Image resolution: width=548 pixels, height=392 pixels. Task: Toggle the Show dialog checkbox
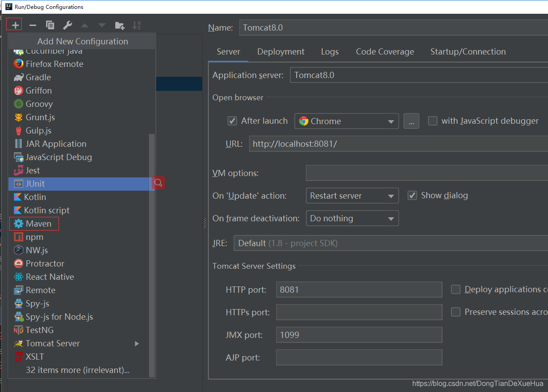point(412,195)
